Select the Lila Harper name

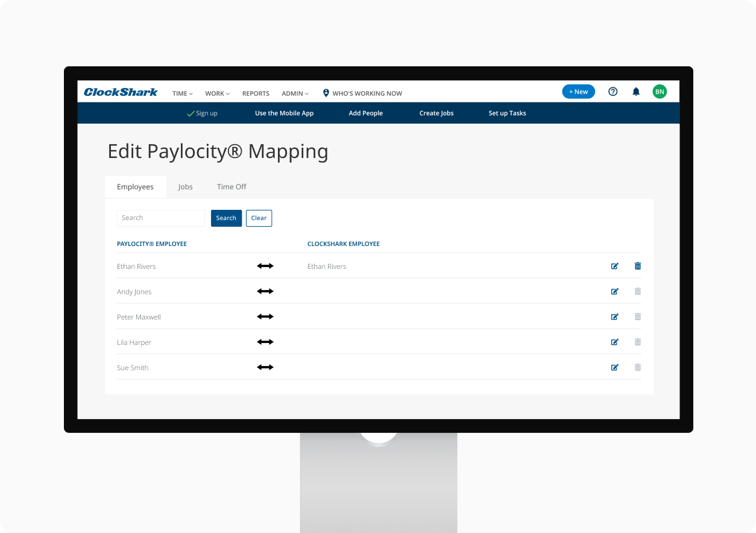tap(134, 342)
